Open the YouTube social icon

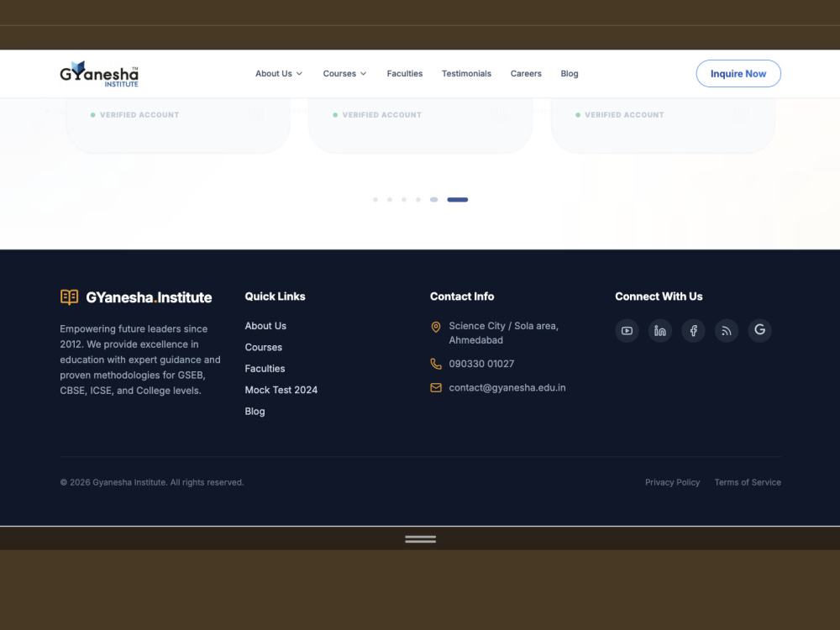tap(627, 330)
